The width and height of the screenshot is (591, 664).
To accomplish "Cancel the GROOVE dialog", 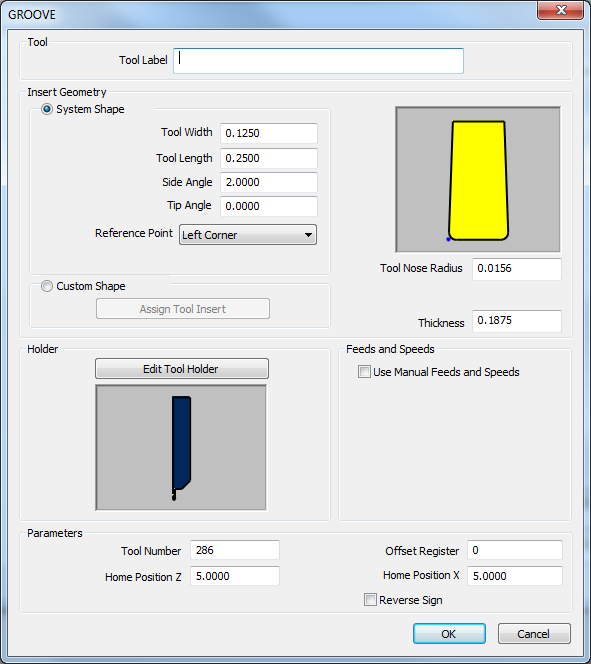I will point(534,634).
